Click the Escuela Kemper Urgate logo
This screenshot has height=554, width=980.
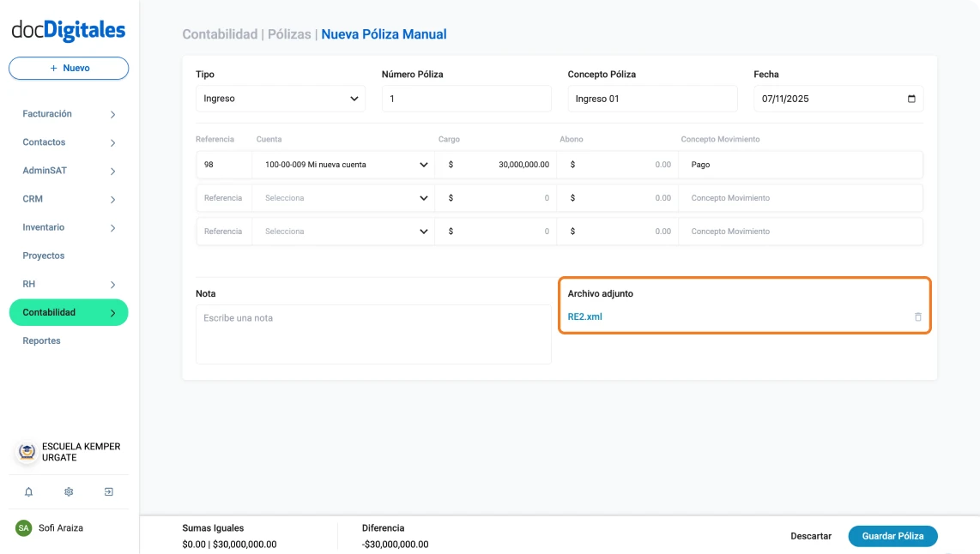tap(27, 452)
